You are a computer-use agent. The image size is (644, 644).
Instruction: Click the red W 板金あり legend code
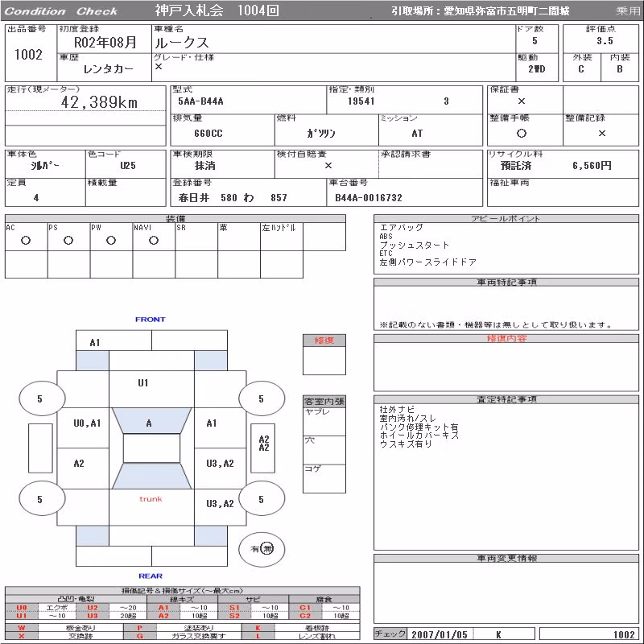click(22, 628)
